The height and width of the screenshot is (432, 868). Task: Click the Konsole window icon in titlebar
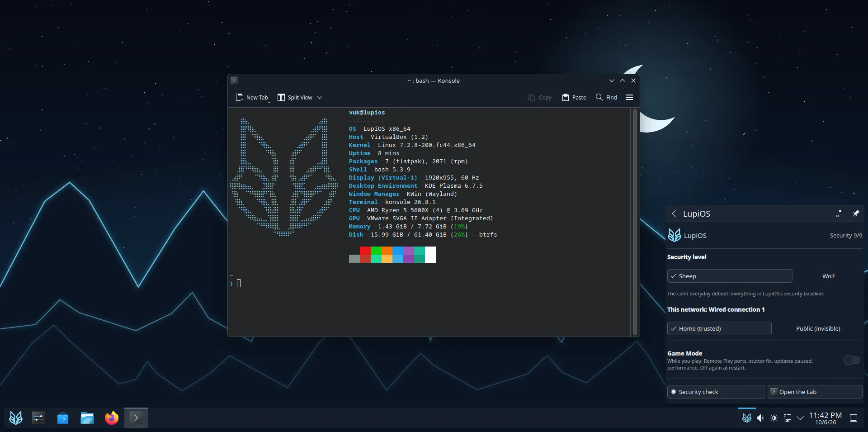tap(234, 81)
